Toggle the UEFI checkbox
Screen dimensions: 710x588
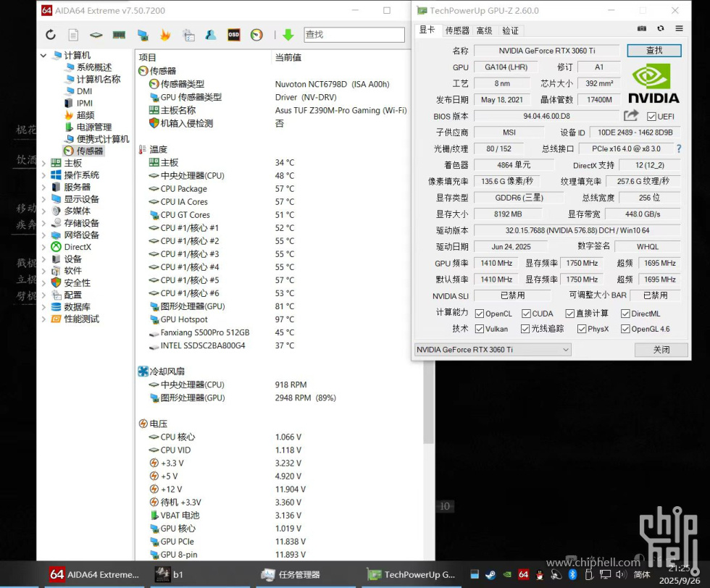coord(651,117)
